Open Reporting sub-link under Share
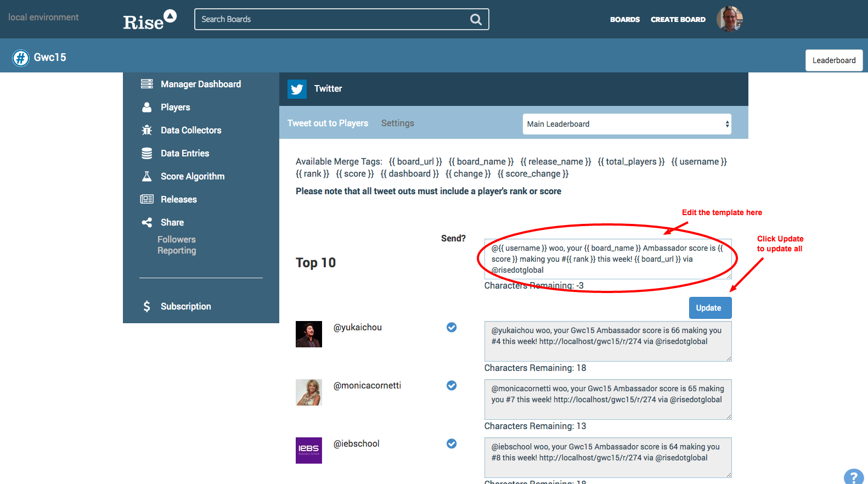This screenshot has width=868, height=484. (177, 250)
